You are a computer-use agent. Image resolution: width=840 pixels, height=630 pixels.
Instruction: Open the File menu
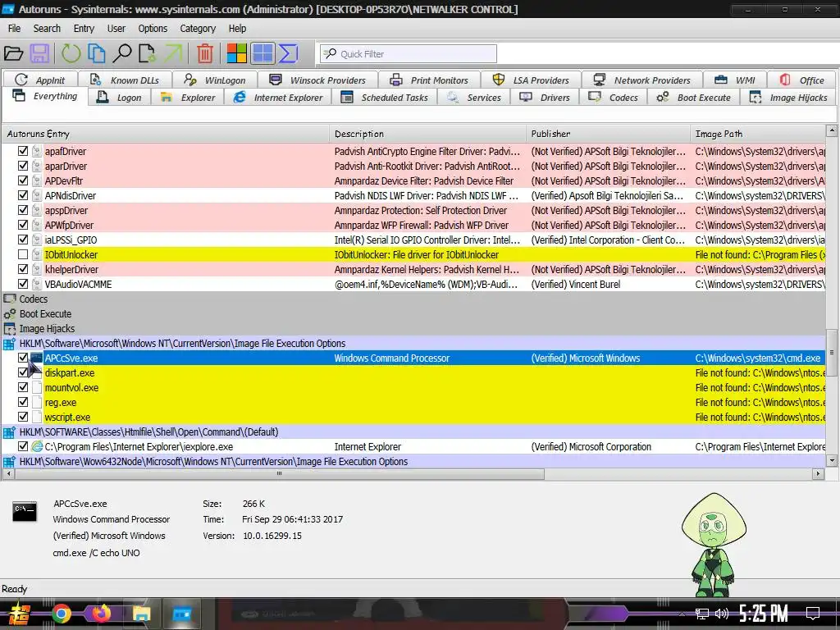click(x=15, y=29)
